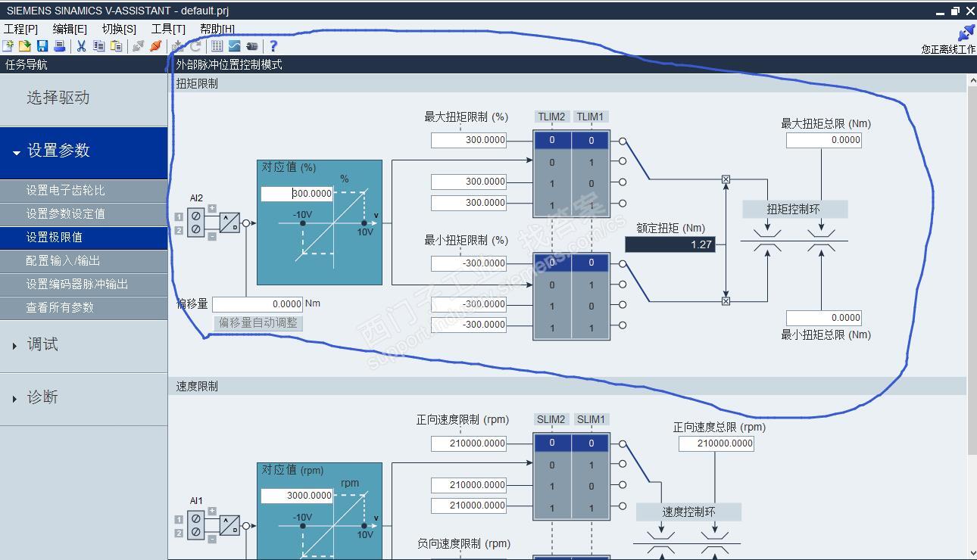Click the print icon in the toolbar
The image size is (977, 560).
59,46
